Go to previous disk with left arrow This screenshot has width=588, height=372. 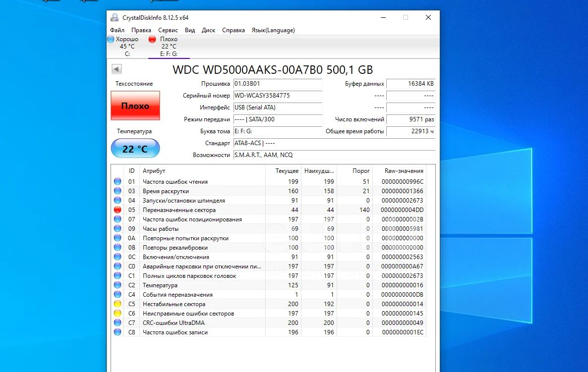pos(117,69)
